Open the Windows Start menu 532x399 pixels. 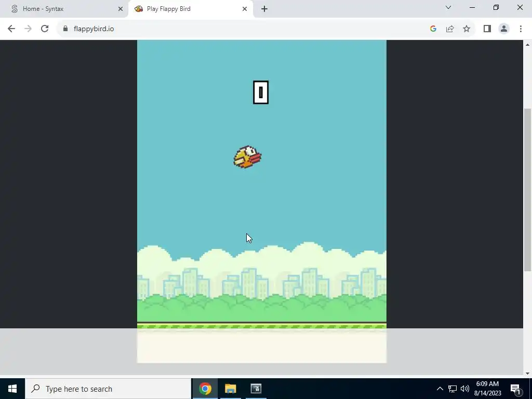click(x=12, y=389)
